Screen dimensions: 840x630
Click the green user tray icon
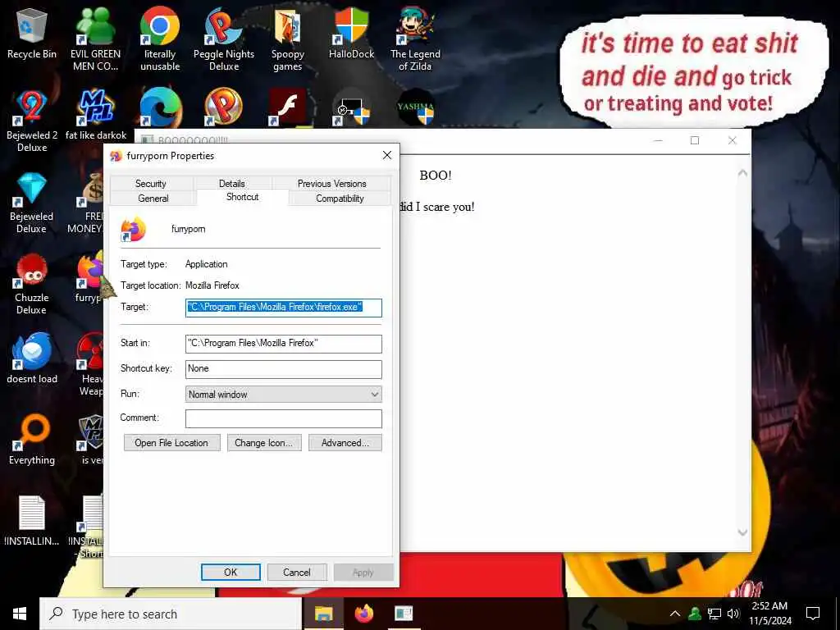tap(695, 614)
